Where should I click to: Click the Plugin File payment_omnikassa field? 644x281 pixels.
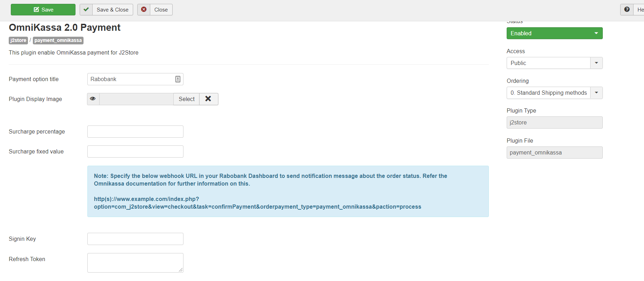pyautogui.click(x=555, y=153)
